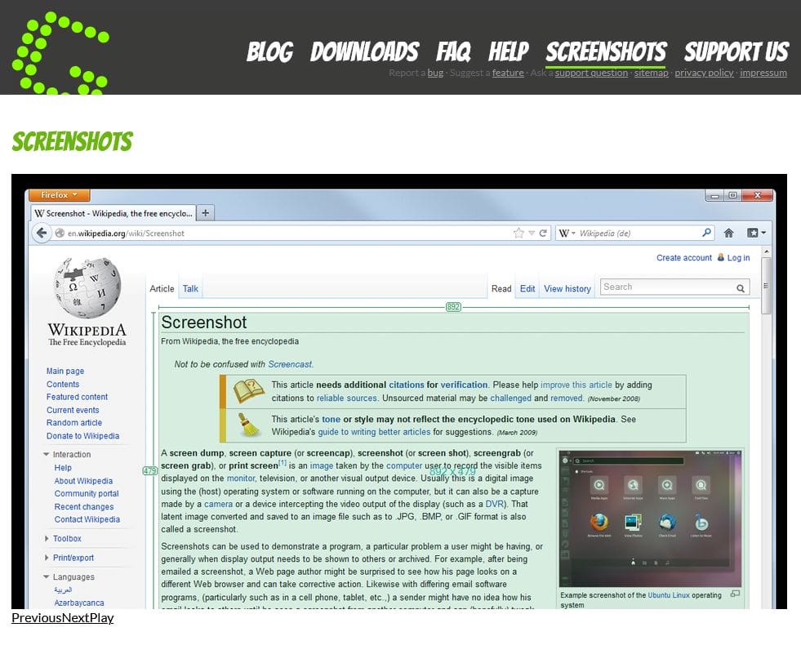The height and width of the screenshot is (672, 801).
Task: Click the magnifier in the Wikipedia search box
Action: [x=741, y=287]
